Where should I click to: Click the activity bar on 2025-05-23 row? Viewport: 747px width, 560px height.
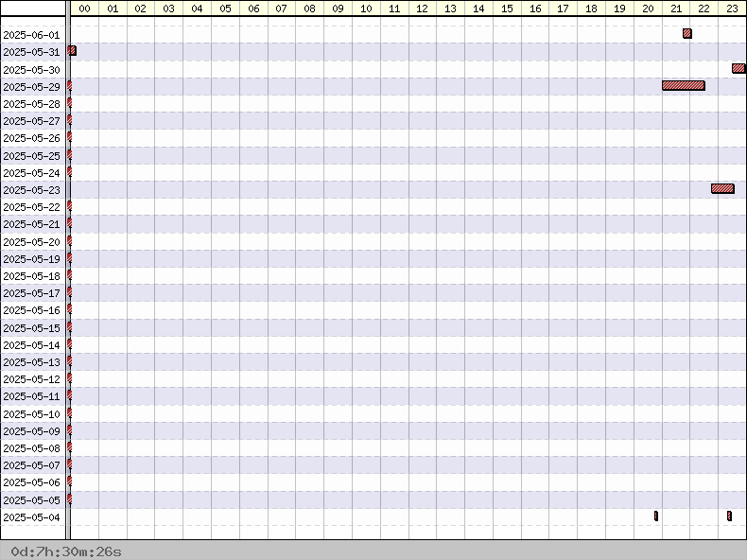(722, 189)
